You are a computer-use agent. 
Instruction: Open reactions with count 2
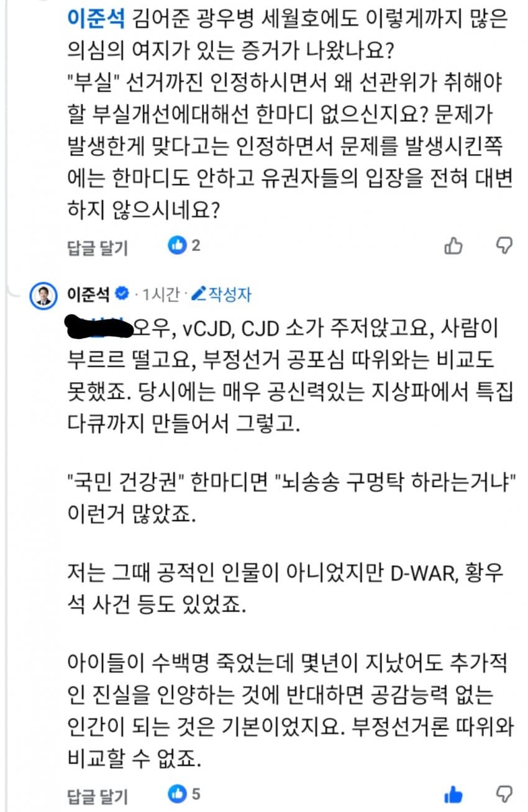[184, 246]
